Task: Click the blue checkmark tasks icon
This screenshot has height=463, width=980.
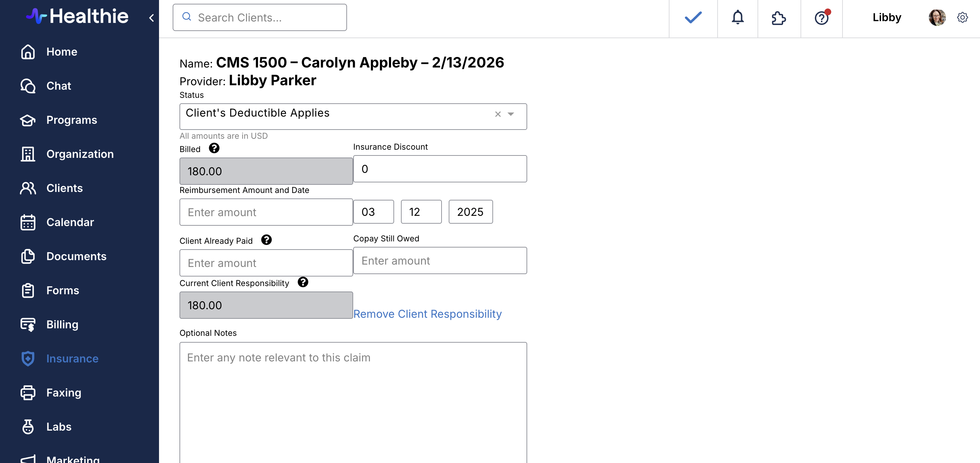Action: 693,17
